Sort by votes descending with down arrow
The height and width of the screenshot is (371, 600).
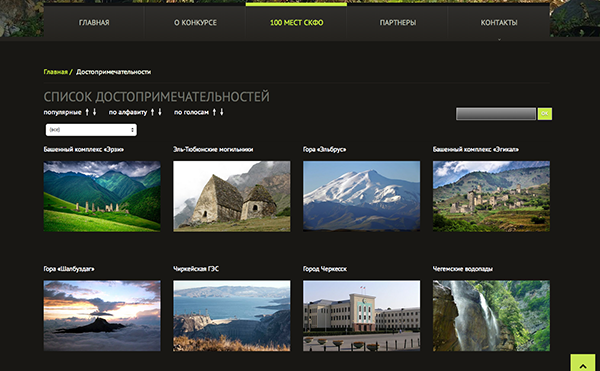point(222,112)
